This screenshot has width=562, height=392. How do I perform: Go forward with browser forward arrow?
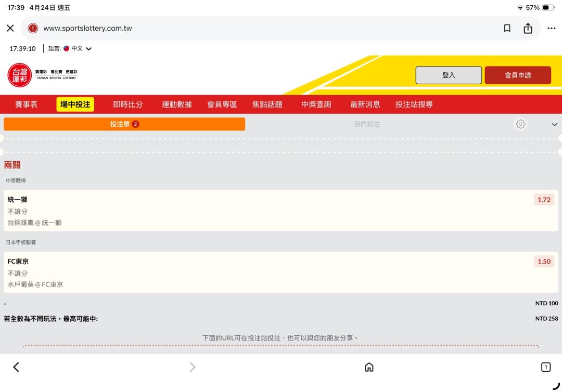click(x=193, y=367)
